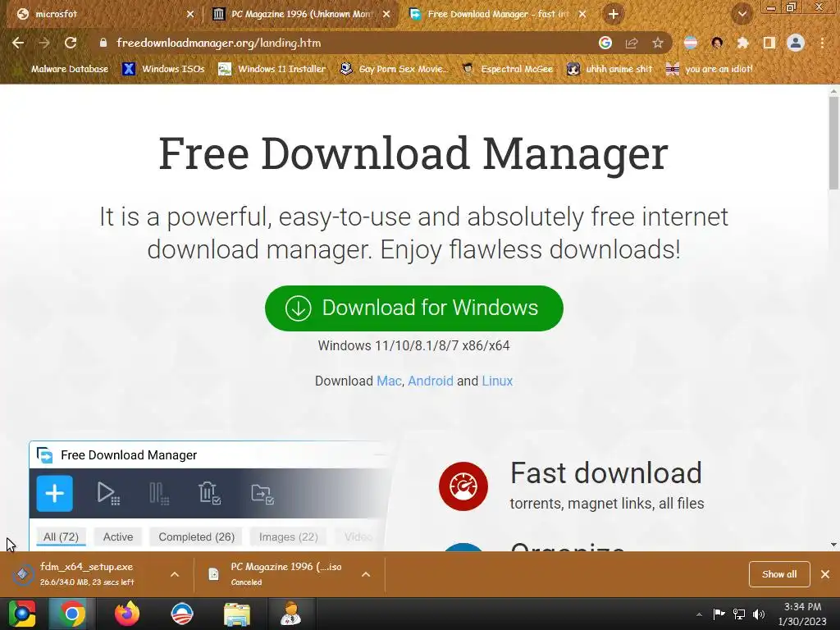Open the Action Center flag tray icon
The image size is (840, 630).
coord(719,614)
